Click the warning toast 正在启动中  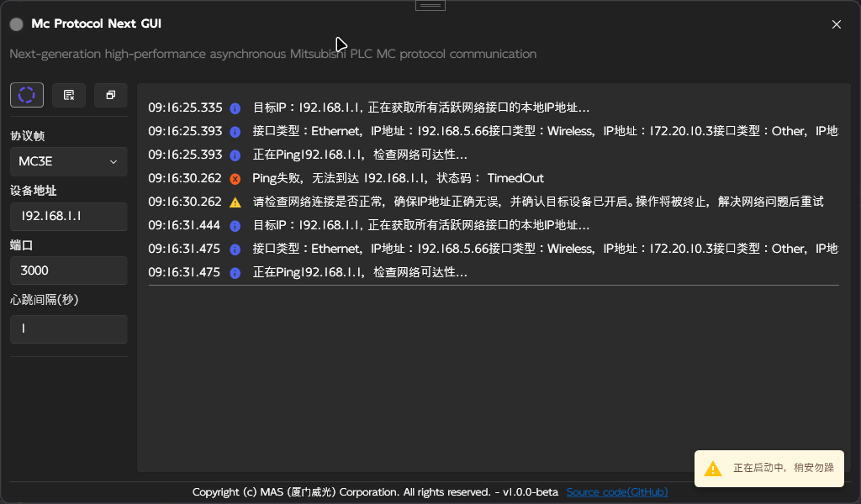tap(769, 469)
